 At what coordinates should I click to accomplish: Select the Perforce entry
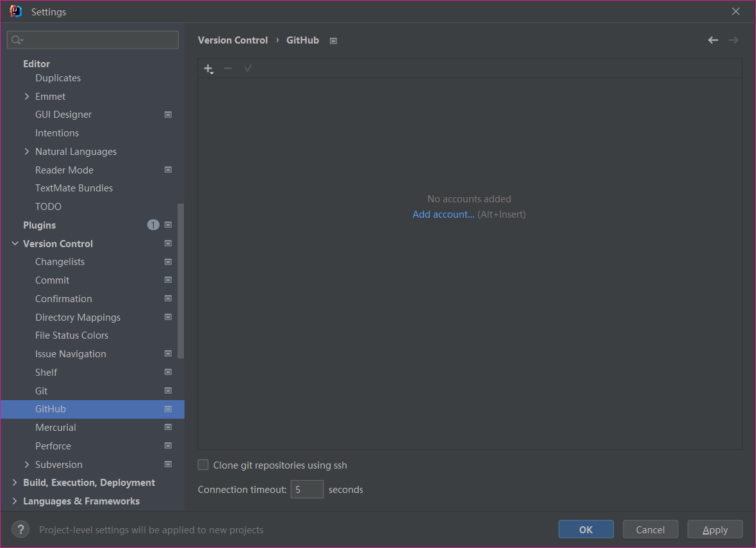point(53,446)
